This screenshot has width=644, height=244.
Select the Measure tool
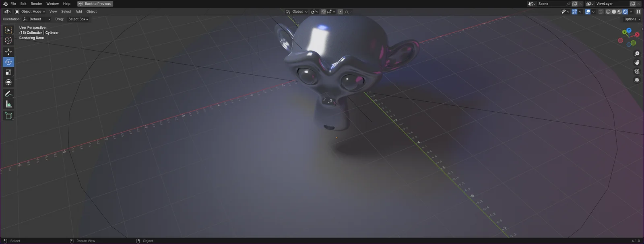point(8,105)
